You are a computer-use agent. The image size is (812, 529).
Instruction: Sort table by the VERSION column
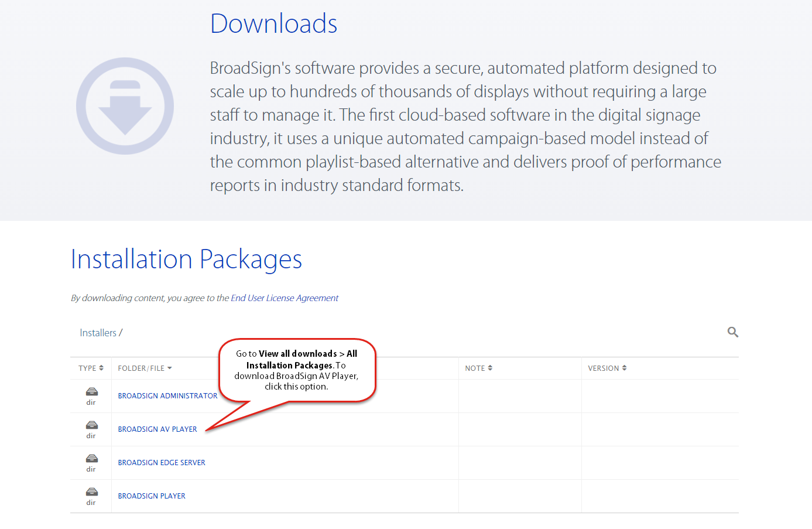click(607, 368)
